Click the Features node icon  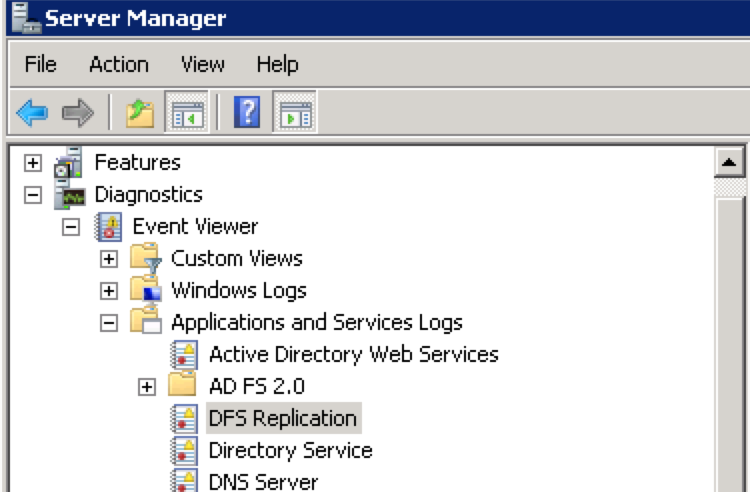68,163
